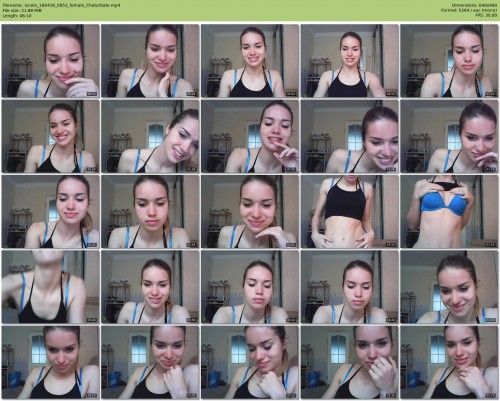Click the File size line in header
The height and width of the screenshot is (401, 500).
pos(22,10)
